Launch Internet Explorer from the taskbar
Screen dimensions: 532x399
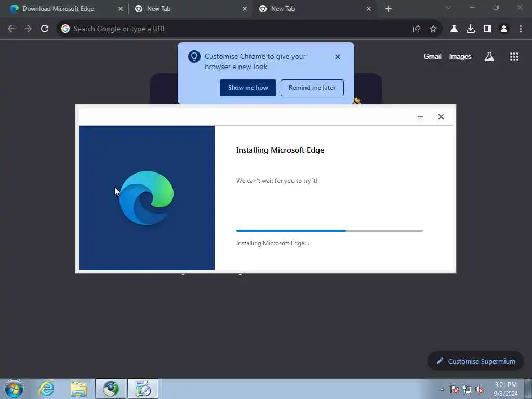tap(46, 389)
